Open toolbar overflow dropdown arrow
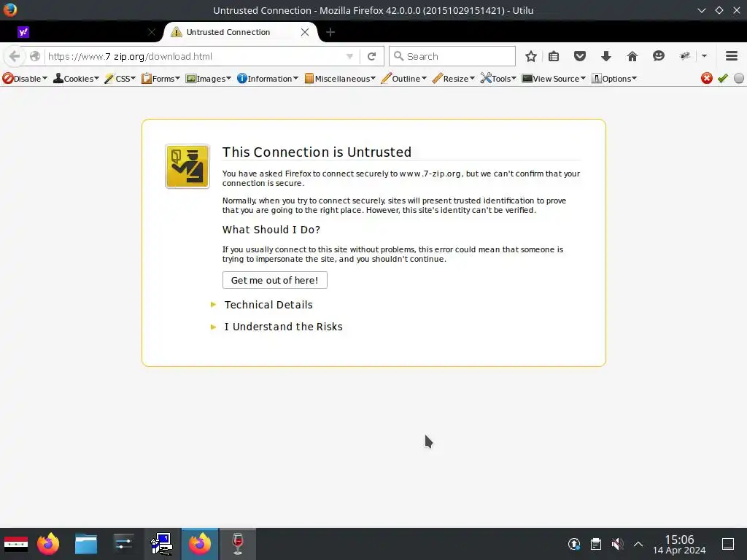This screenshot has height=560, width=747. tap(704, 56)
